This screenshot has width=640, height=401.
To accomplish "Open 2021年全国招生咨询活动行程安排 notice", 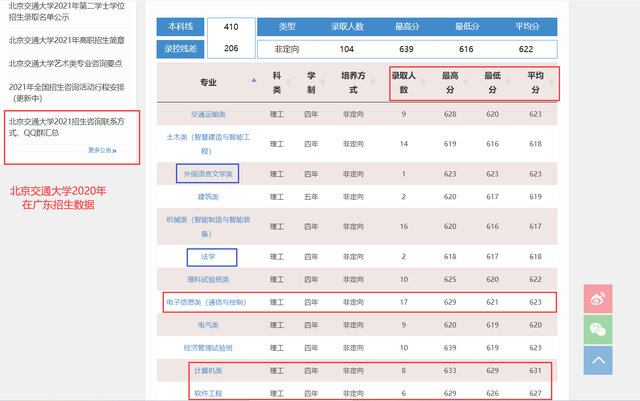I will pos(67,93).
